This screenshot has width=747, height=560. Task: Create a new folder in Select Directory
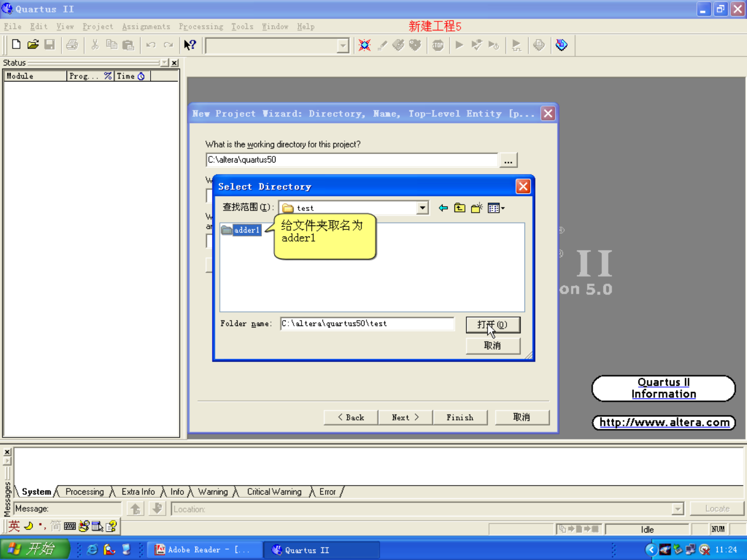tap(476, 208)
